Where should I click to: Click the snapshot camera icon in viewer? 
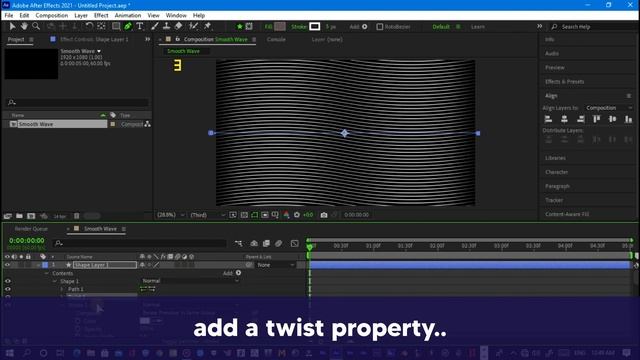click(x=324, y=215)
